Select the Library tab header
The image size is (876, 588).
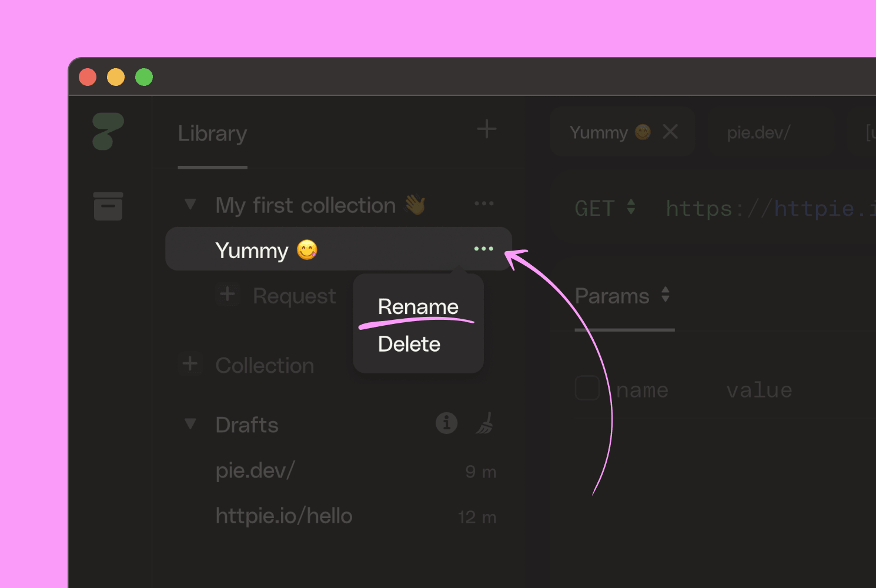click(x=212, y=133)
